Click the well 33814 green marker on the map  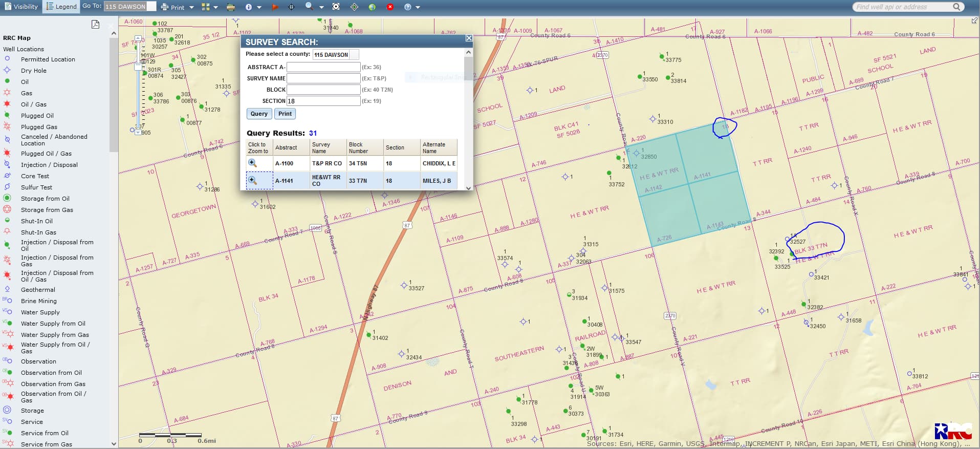pos(667,78)
